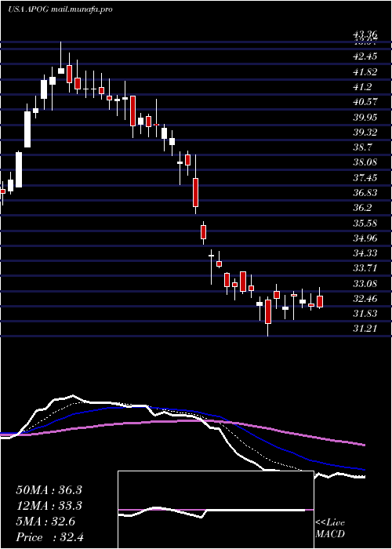Click the 50MA : 36.3 readout
The image size is (392, 549).
tap(49, 490)
